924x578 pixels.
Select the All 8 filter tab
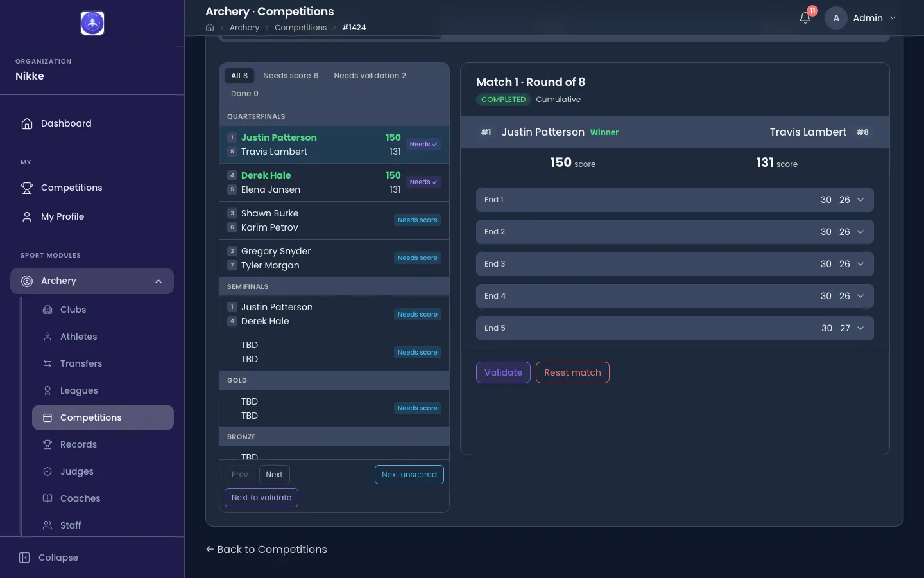click(239, 76)
